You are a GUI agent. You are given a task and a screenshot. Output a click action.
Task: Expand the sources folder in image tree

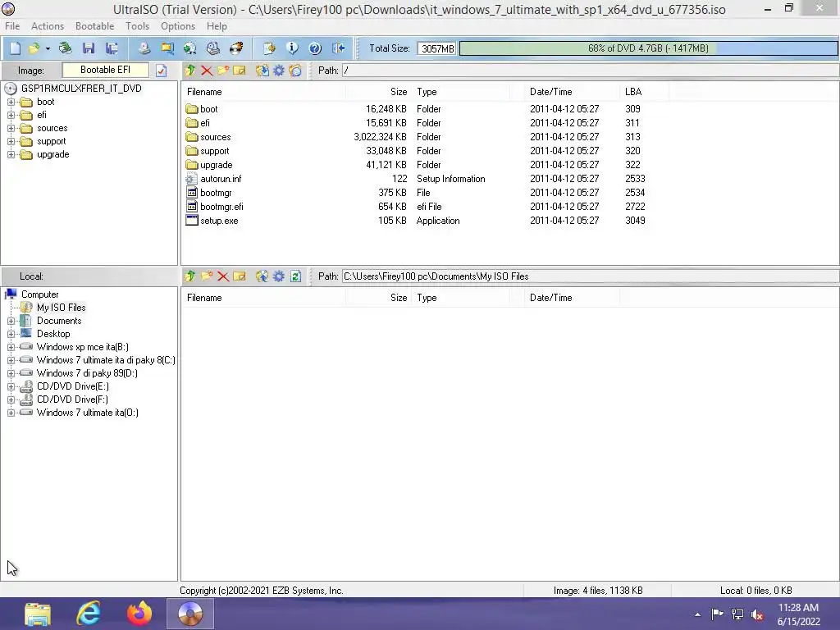coord(11,128)
